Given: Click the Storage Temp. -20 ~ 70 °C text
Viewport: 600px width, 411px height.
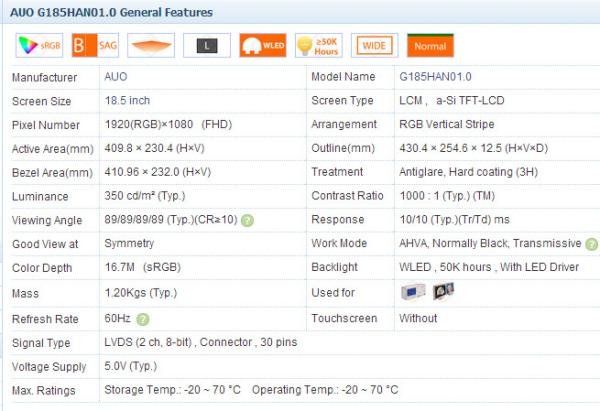Looking at the screenshot, I should pyautogui.click(x=172, y=390).
